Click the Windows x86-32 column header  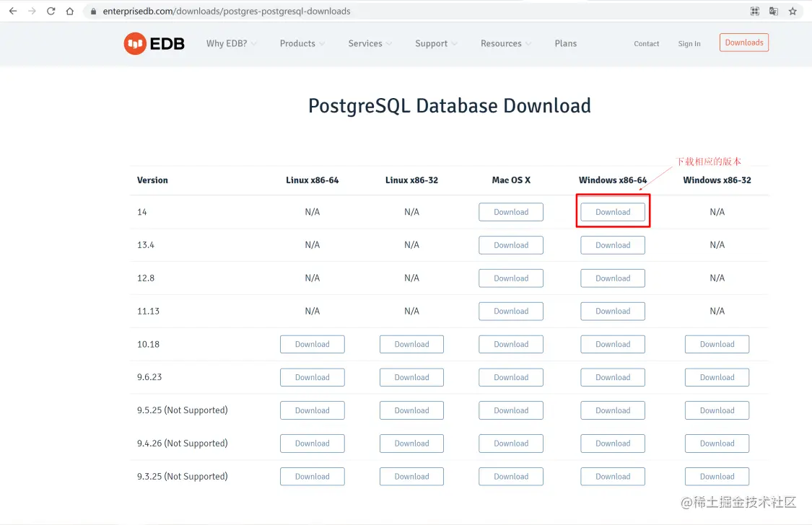[717, 180]
